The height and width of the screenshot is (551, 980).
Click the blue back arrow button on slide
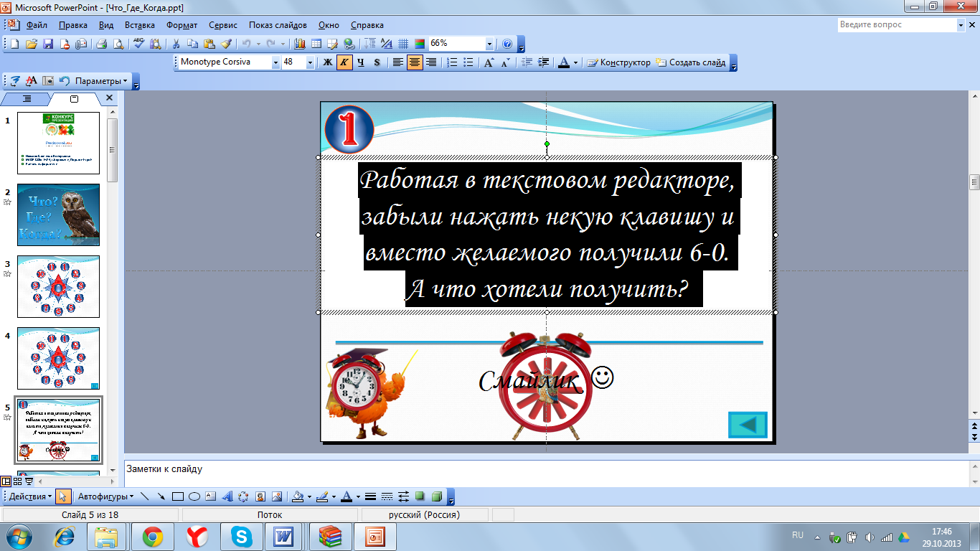coord(748,425)
